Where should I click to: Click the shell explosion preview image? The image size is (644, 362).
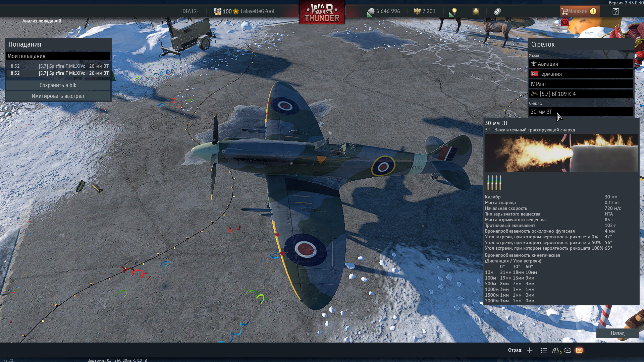pyautogui.click(x=561, y=153)
